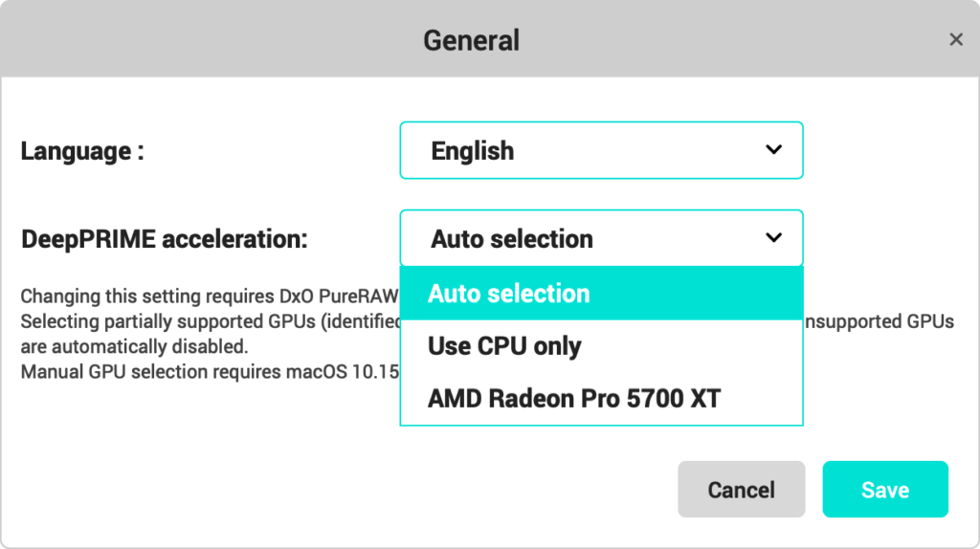Expand the Language dropdown chevron
980x549 pixels.
coord(773,150)
